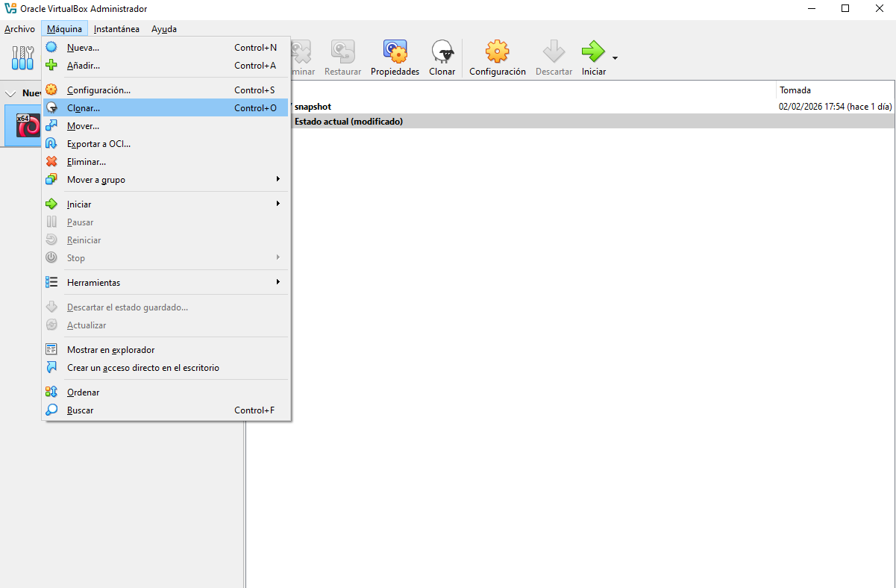Select Ordenar menu entry

tap(166, 392)
